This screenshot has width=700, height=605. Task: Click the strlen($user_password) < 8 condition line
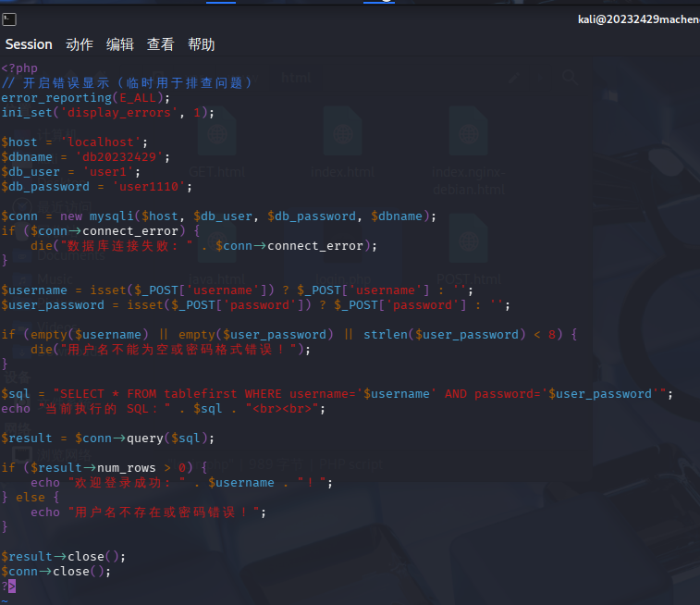(289, 335)
